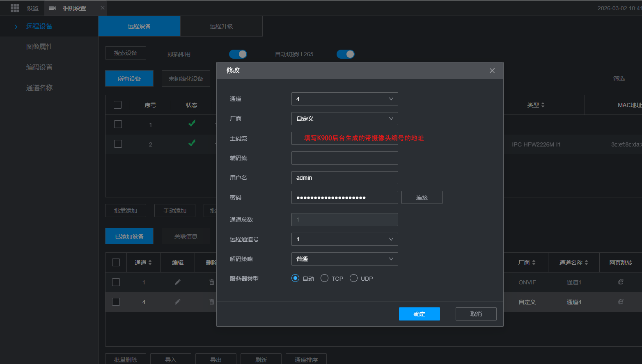The height and width of the screenshot is (364, 642).
Task: Click the camera icon on 相机设置 tab
Action: click(53, 8)
